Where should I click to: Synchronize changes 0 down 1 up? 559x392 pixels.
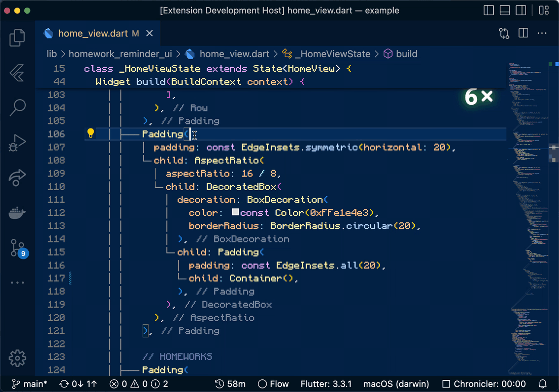coord(78,384)
